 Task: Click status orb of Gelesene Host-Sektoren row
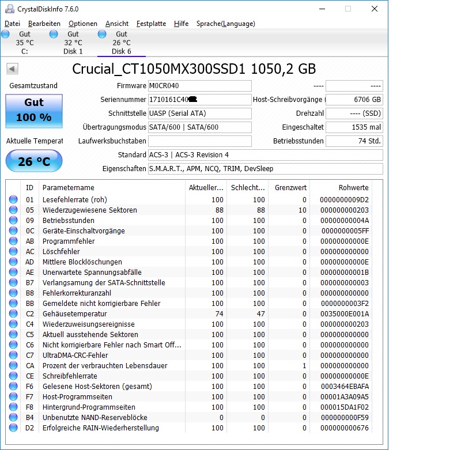(x=13, y=386)
